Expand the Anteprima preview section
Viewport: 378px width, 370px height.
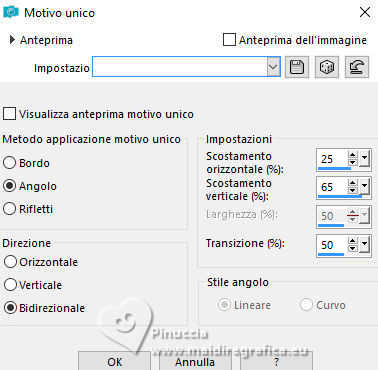12,40
